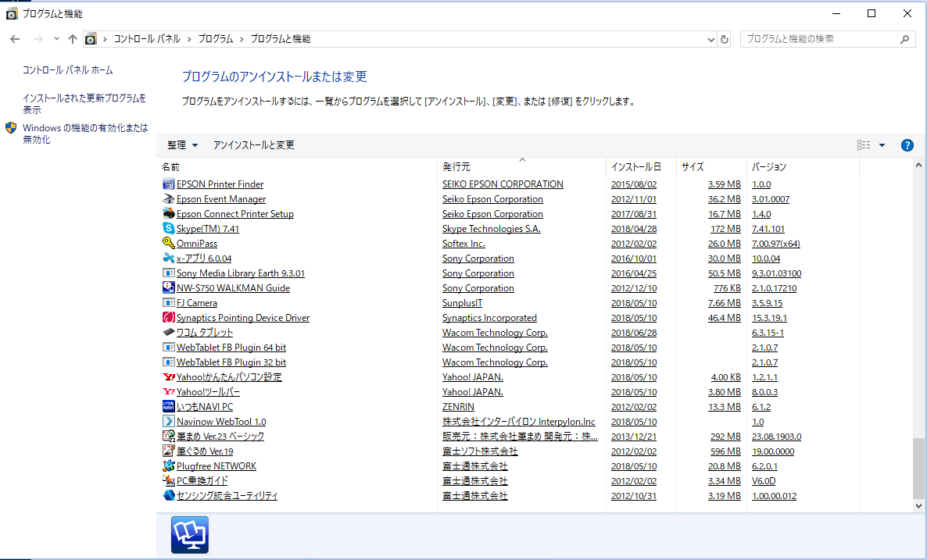
Task: Click the Epson Connect Printer Setup icon
Action: (x=168, y=214)
